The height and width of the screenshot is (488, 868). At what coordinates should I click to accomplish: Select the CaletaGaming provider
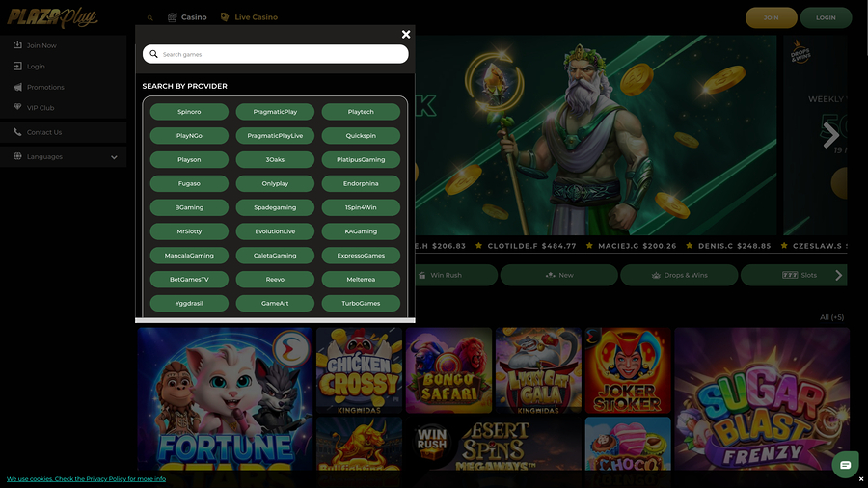[275, 256]
